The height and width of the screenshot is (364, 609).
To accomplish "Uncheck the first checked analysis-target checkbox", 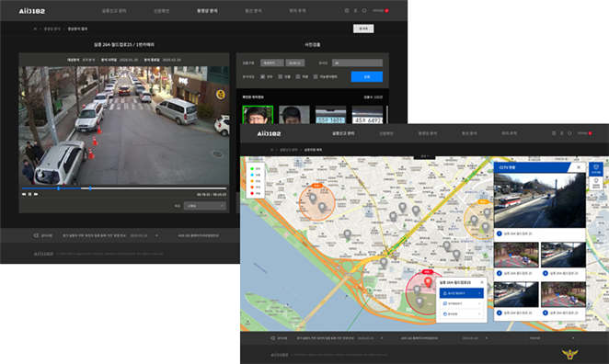I will pos(262,77).
